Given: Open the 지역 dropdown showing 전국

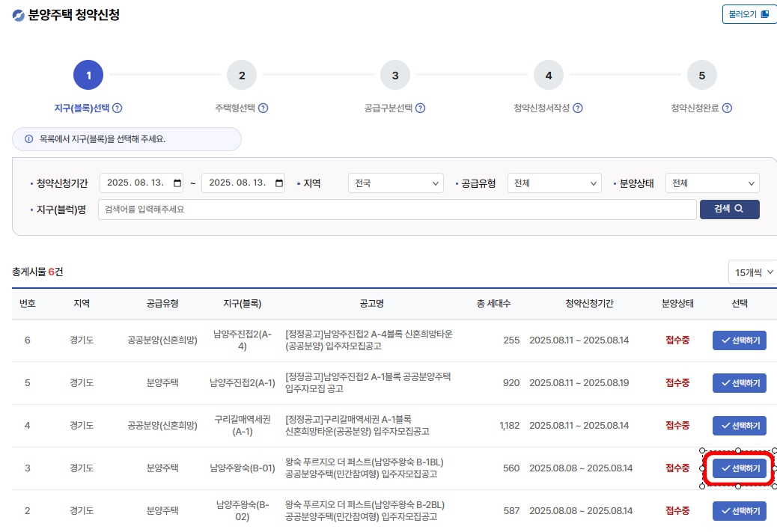Looking at the screenshot, I should pos(396,183).
